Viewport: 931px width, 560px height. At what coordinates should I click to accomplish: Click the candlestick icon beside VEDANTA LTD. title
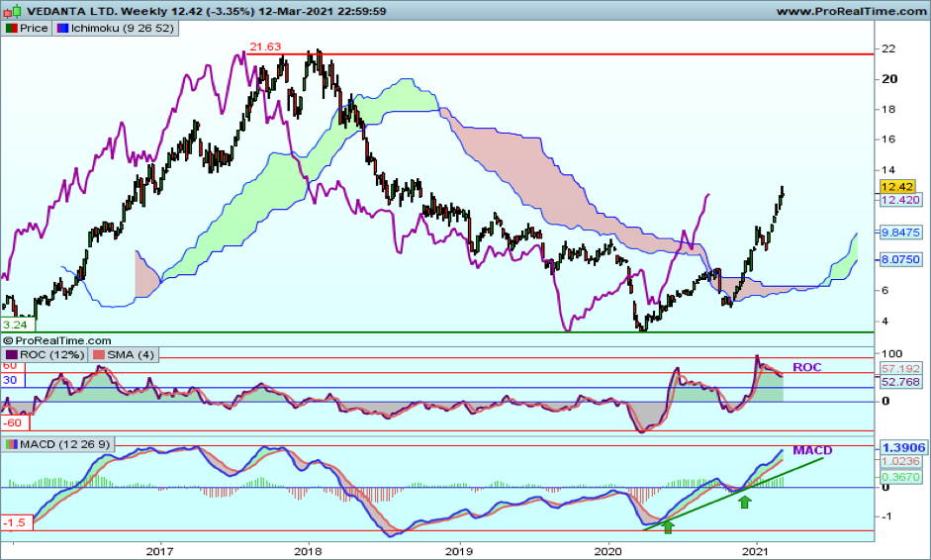click(13, 11)
